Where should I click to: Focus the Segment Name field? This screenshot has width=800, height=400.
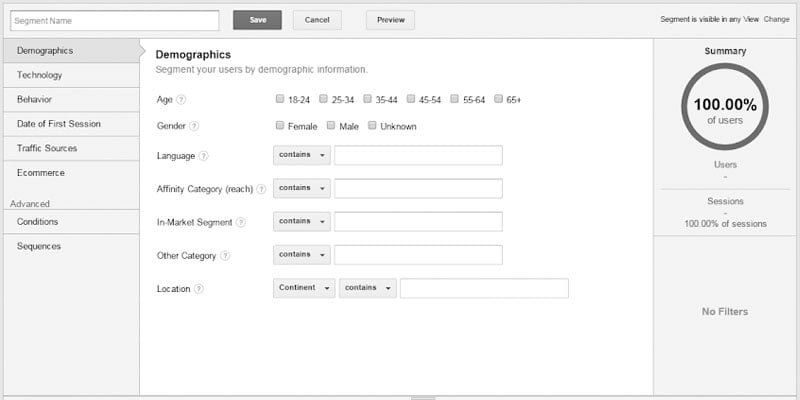[x=115, y=20]
